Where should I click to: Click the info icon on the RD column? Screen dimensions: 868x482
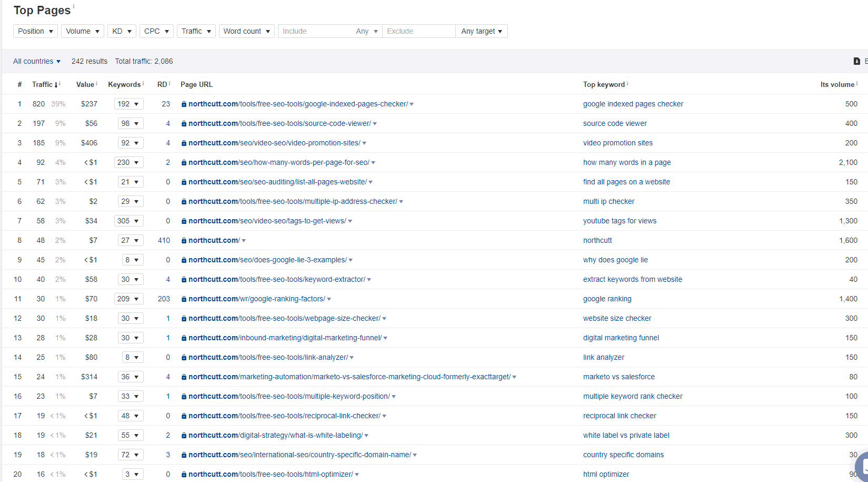pos(169,83)
